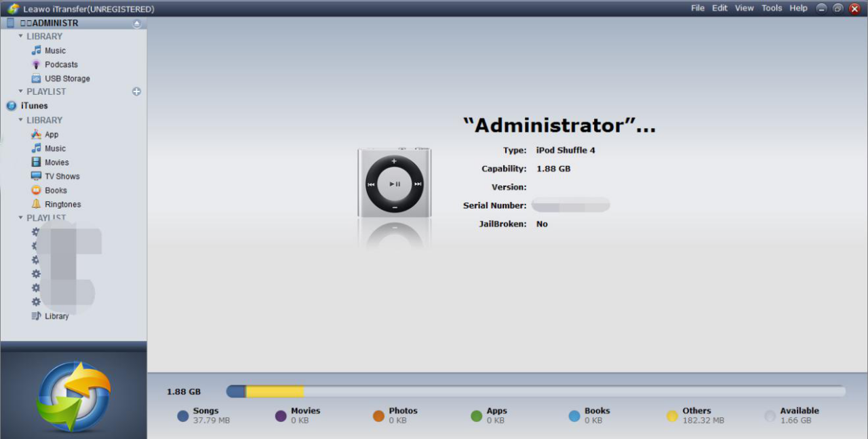Click the Songs blue color dot
This screenshot has width=868, height=439.
pyautogui.click(x=183, y=416)
